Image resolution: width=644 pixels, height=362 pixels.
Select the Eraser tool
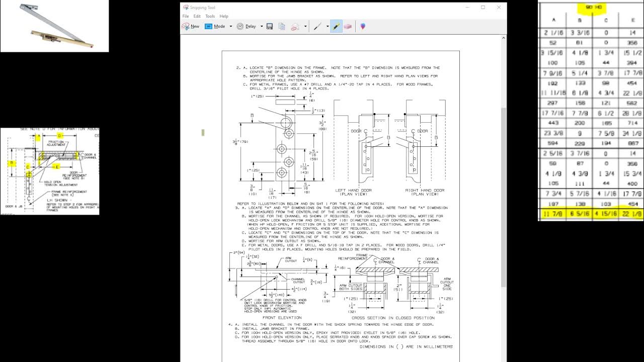click(x=348, y=26)
